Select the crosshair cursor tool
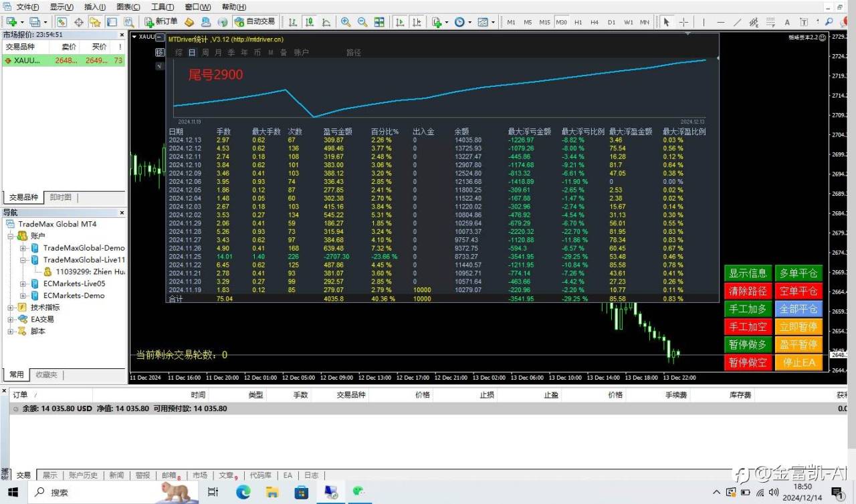856x504 pixels. (683, 22)
